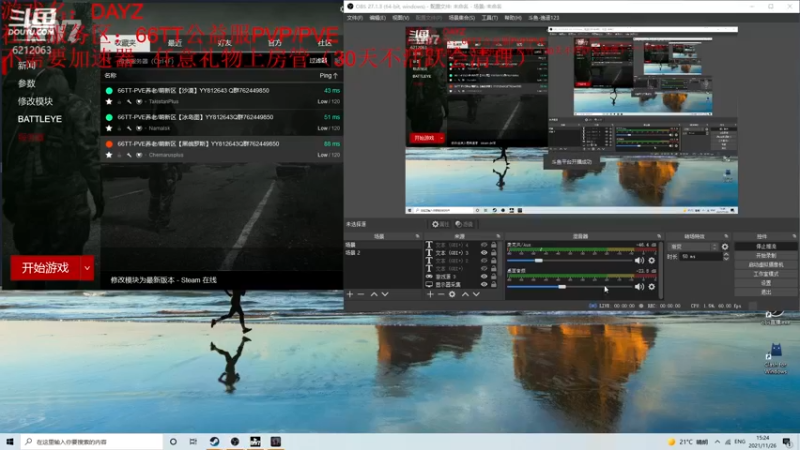Pop out the OBS Sources dock via its header icon

(498, 236)
